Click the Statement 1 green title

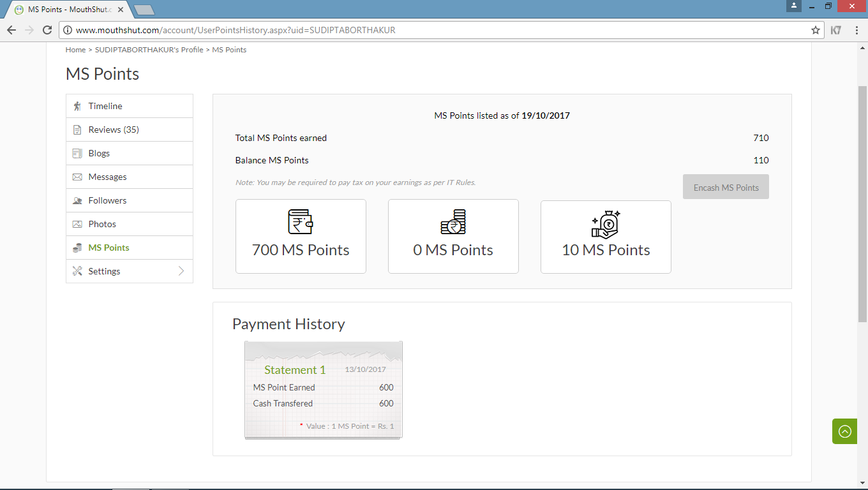pos(295,370)
